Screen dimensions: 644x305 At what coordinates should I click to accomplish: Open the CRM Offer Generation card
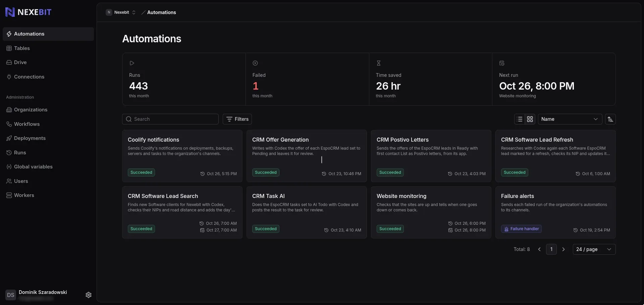tap(307, 156)
